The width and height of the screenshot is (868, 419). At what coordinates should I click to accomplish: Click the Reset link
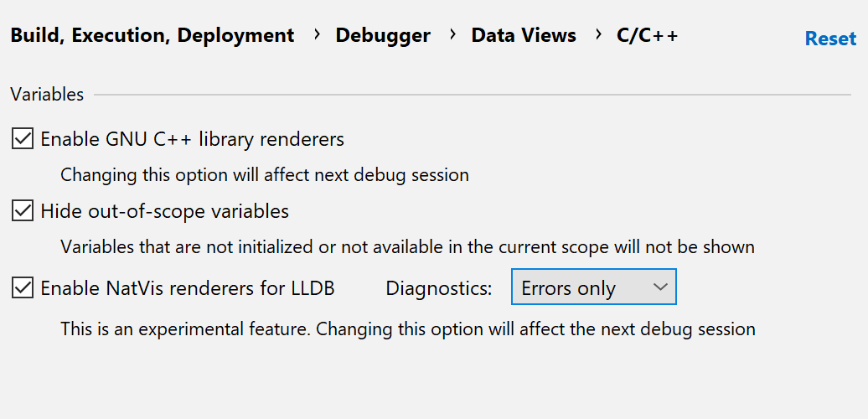tap(830, 39)
